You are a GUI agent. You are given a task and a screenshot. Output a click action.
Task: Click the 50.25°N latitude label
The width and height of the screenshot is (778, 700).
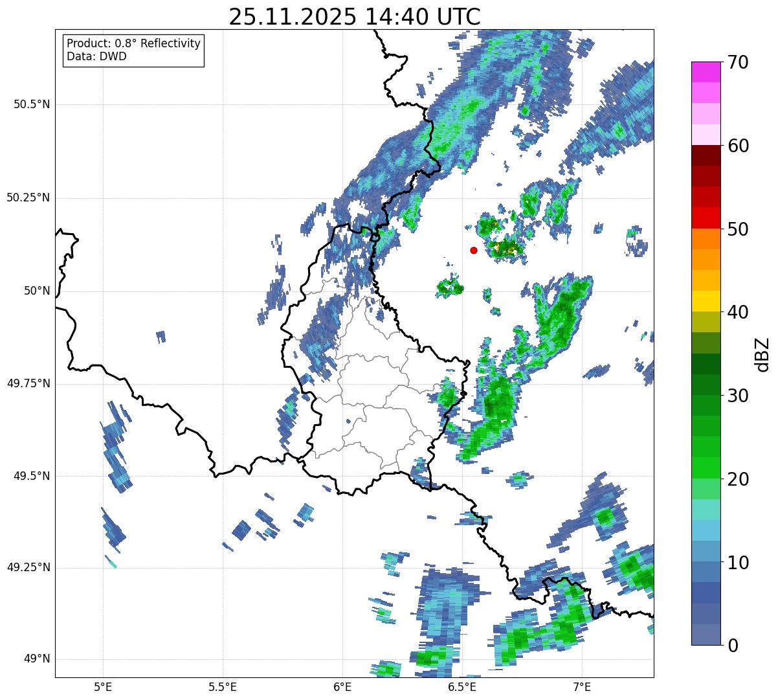coord(28,198)
